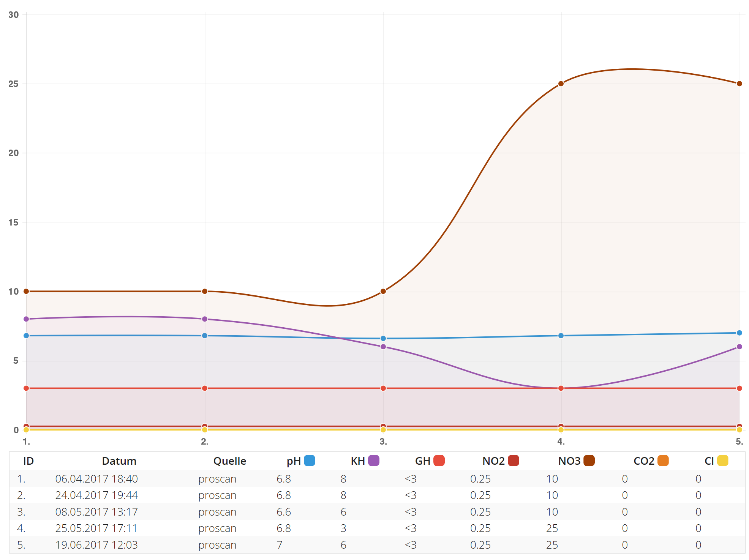Screen dimensions: 749x560
Task: Select the table row dated 06.04.2017 18:40
Action: pyautogui.click(x=96, y=479)
